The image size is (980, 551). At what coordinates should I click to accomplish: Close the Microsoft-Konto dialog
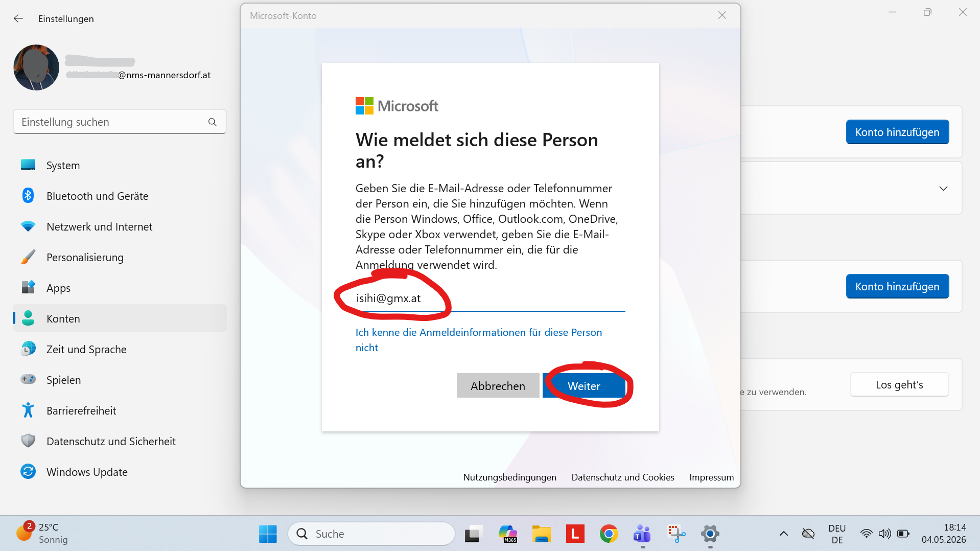pyautogui.click(x=722, y=15)
